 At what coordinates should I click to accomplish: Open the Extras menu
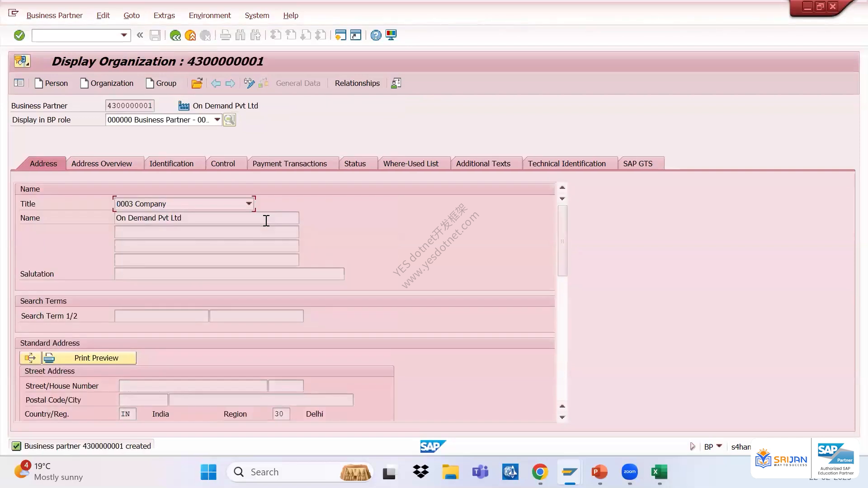164,15
